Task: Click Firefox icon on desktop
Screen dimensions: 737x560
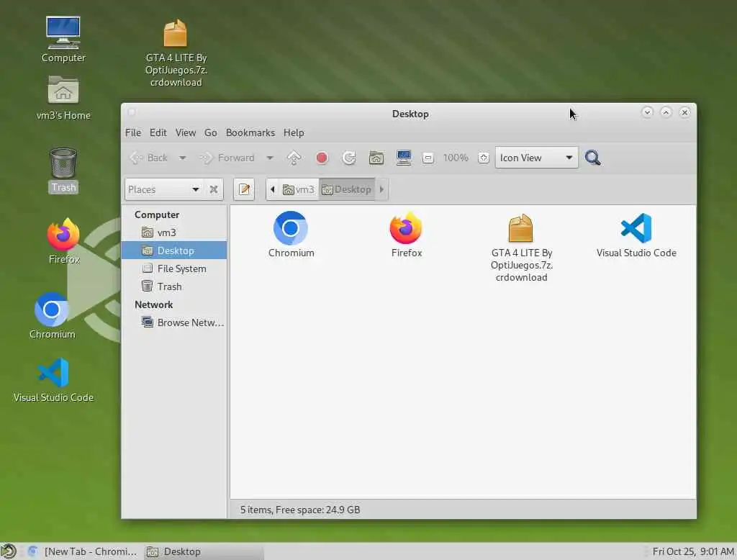Action: point(63,241)
